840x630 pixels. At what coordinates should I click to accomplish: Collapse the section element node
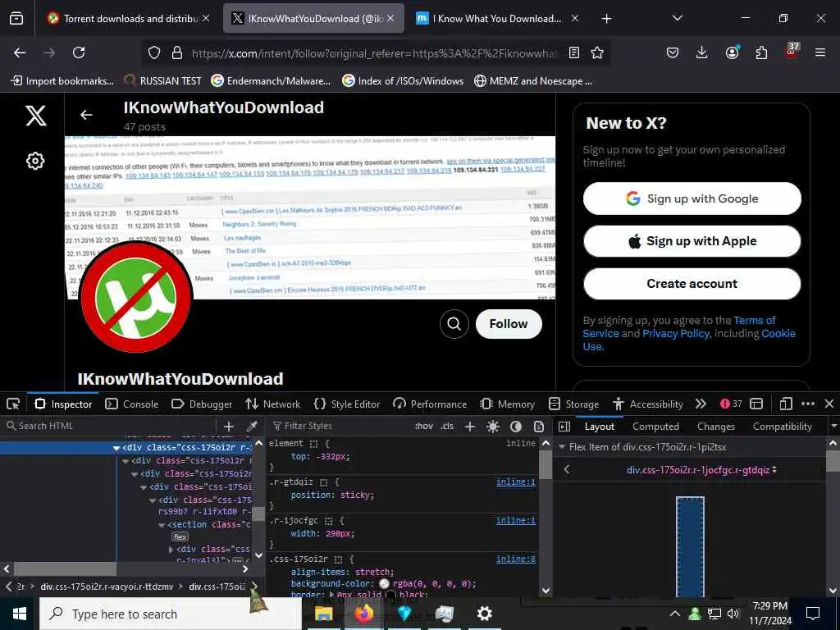click(162, 525)
